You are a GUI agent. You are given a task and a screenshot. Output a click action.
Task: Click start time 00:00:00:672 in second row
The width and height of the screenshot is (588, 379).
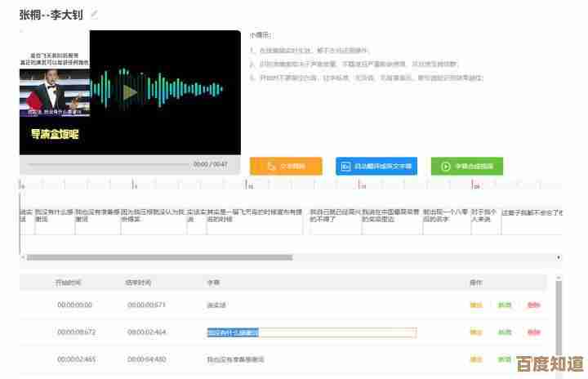76,332
